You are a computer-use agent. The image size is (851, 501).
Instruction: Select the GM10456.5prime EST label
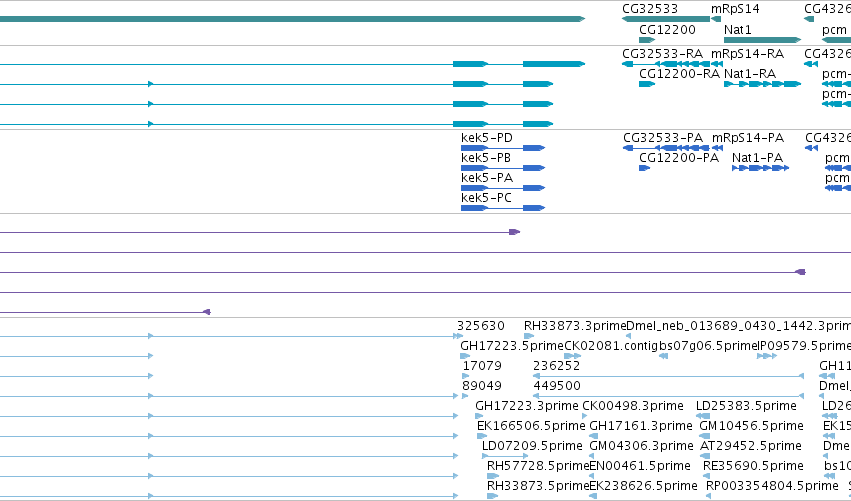(x=752, y=426)
